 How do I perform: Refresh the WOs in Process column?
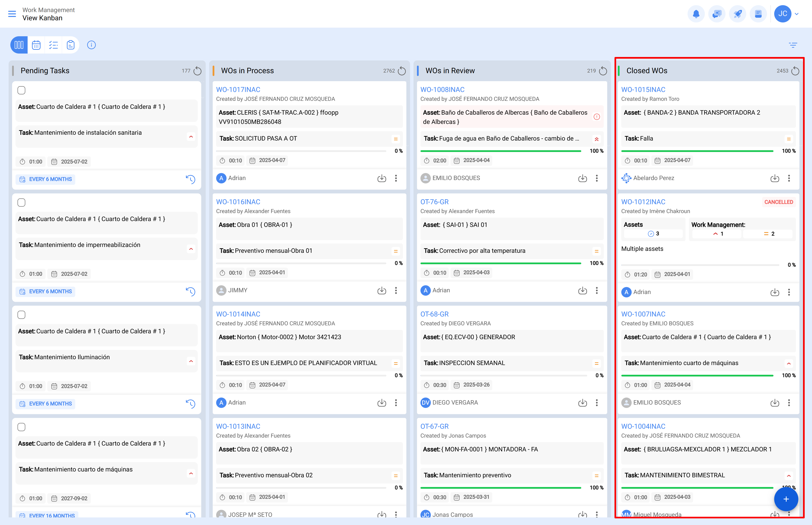pyautogui.click(x=402, y=71)
